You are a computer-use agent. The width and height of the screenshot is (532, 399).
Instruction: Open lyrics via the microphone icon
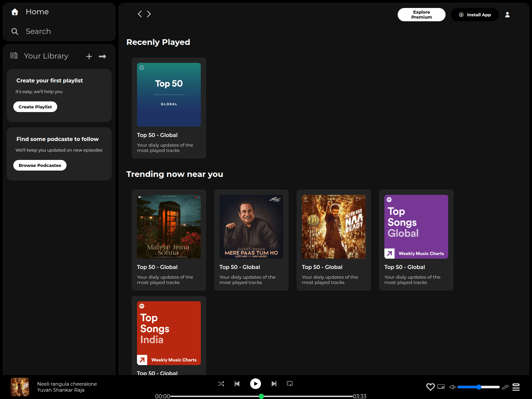tap(505, 387)
